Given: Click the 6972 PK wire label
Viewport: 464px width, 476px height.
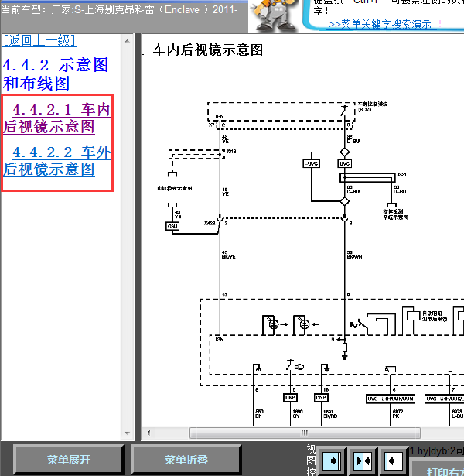Looking at the screenshot, I should coord(397,413).
